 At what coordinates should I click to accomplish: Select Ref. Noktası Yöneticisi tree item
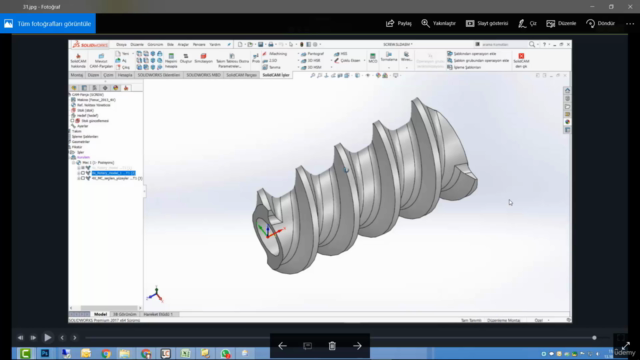pos(91,105)
